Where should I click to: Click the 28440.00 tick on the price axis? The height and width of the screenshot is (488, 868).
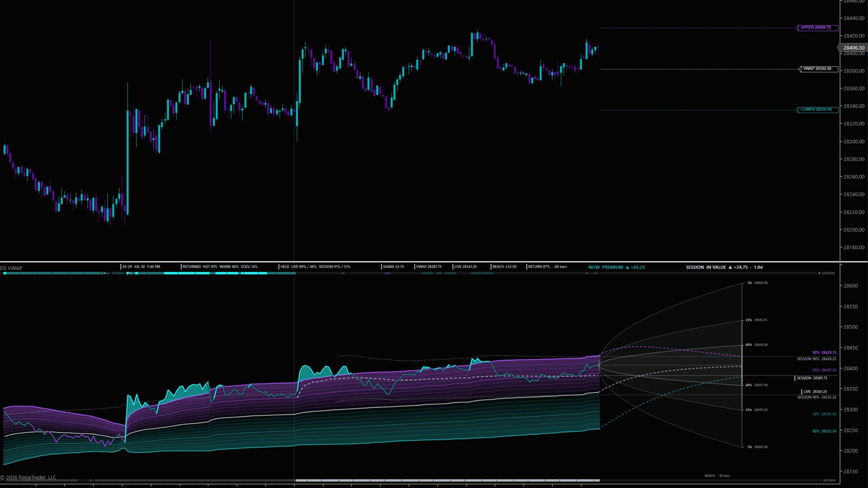click(854, 18)
